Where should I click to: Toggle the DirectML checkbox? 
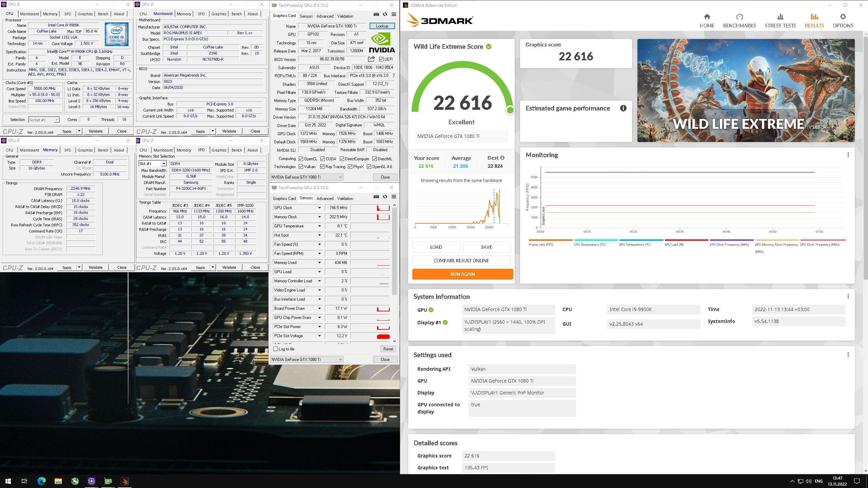pos(374,159)
